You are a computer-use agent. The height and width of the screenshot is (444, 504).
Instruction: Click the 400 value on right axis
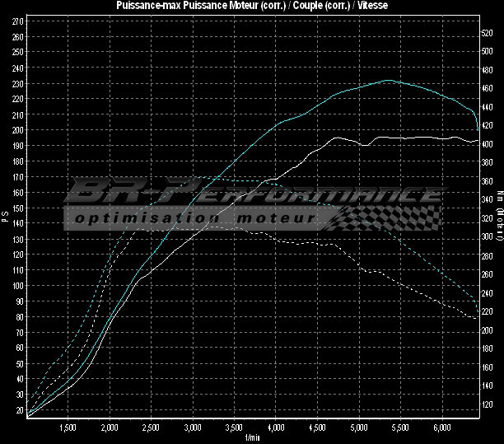click(488, 145)
